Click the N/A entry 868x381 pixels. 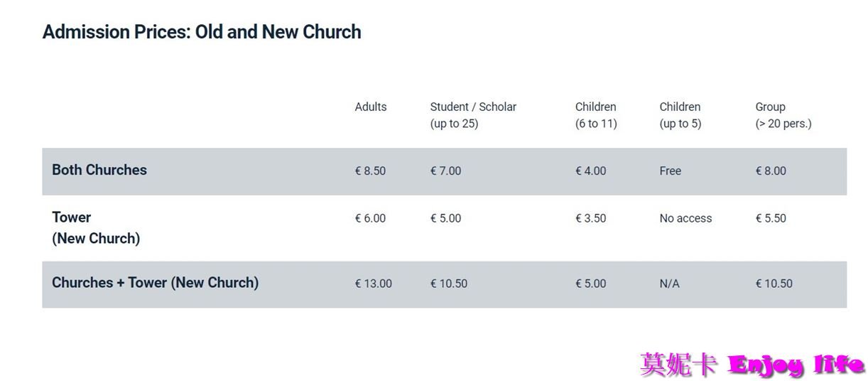coord(669,284)
